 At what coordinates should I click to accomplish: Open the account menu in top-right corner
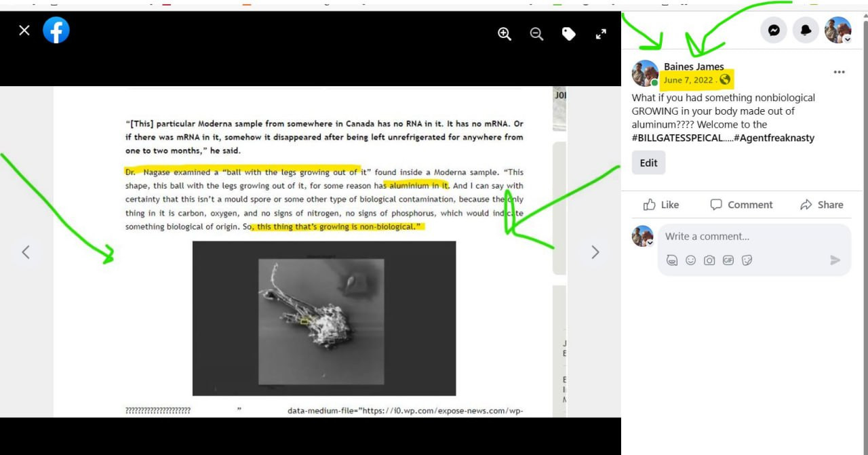(x=837, y=31)
